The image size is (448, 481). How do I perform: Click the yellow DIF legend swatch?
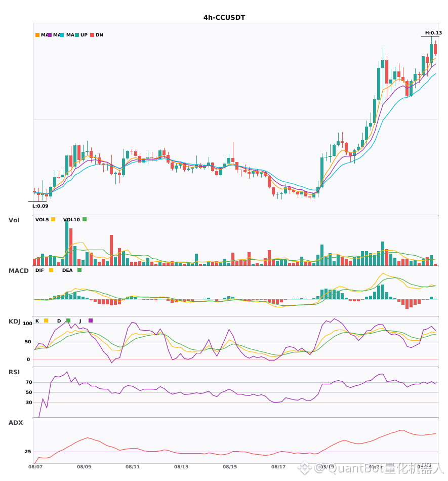point(51,270)
